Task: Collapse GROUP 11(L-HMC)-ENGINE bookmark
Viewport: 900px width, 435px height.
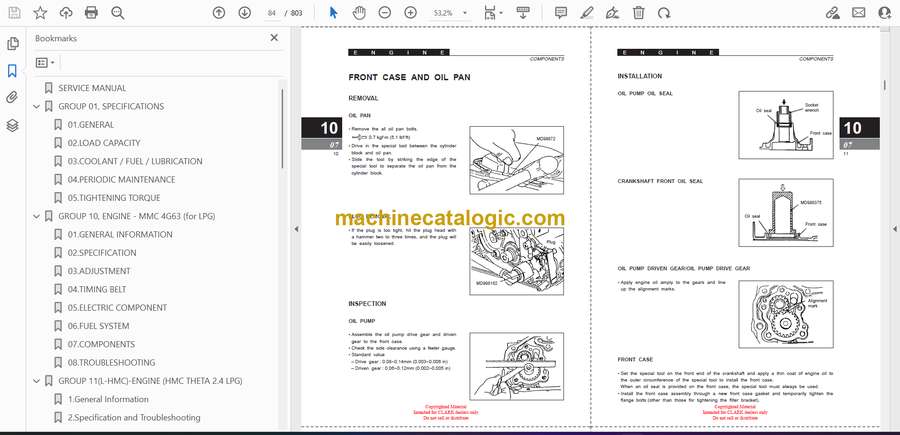Action: 37,381
